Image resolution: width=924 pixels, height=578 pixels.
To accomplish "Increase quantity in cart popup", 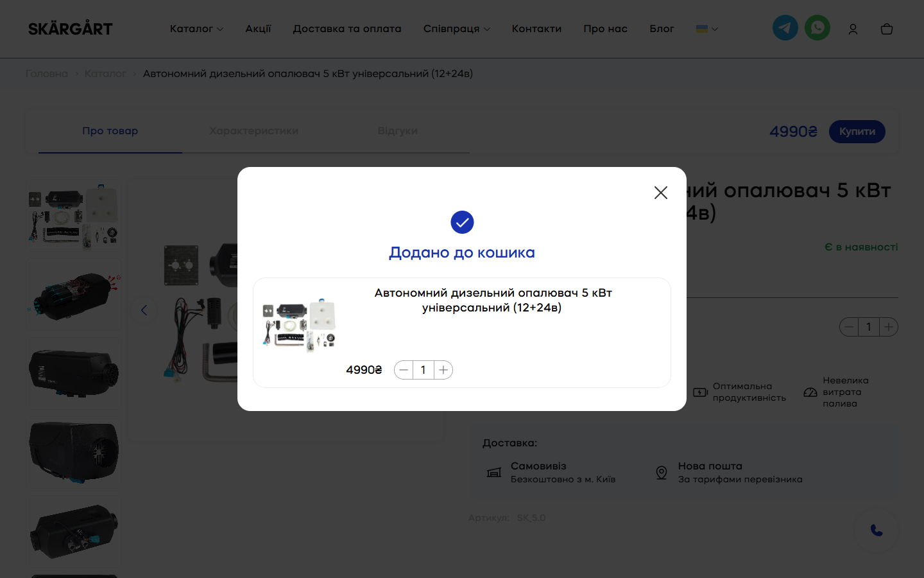I will [443, 370].
